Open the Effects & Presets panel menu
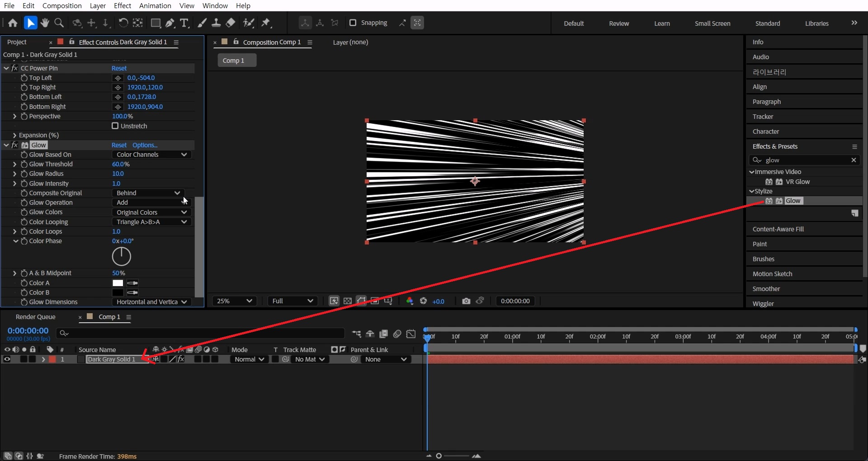The height and width of the screenshot is (461, 868). pyautogui.click(x=854, y=146)
